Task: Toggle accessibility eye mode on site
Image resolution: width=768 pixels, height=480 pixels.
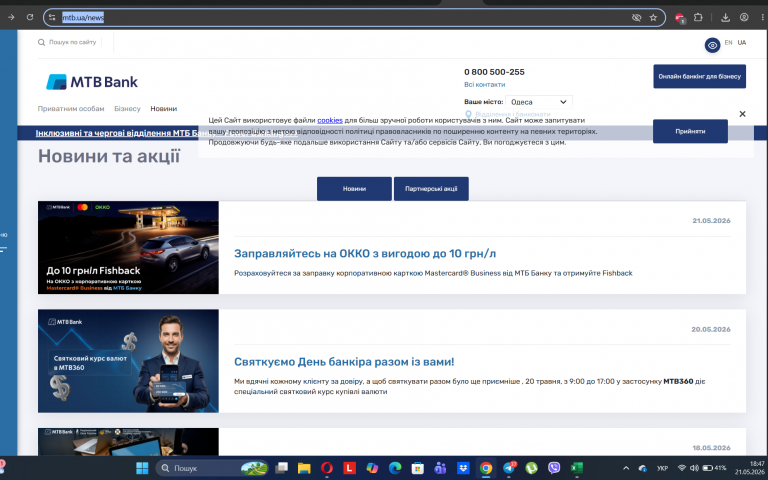Action: tap(712, 45)
